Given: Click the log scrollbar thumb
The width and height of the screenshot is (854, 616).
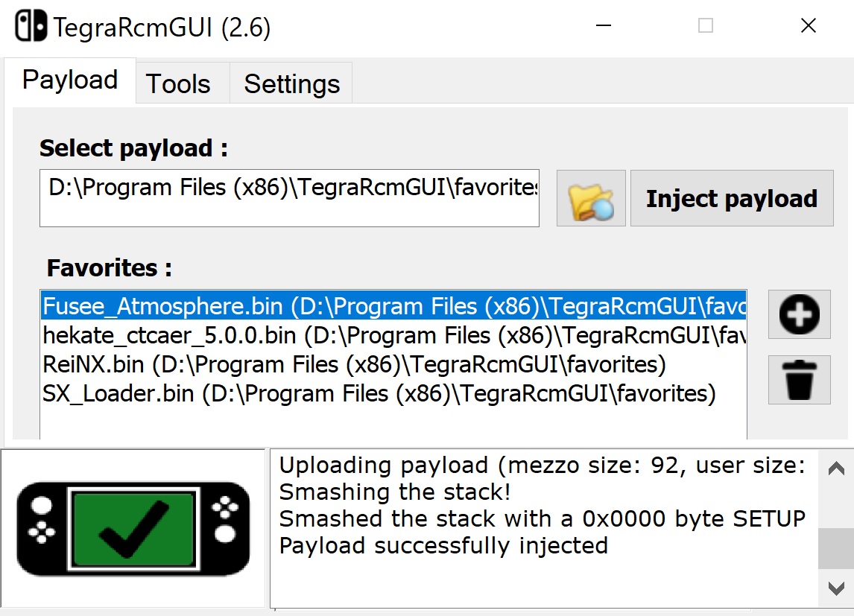Looking at the screenshot, I should pyautogui.click(x=836, y=548).
